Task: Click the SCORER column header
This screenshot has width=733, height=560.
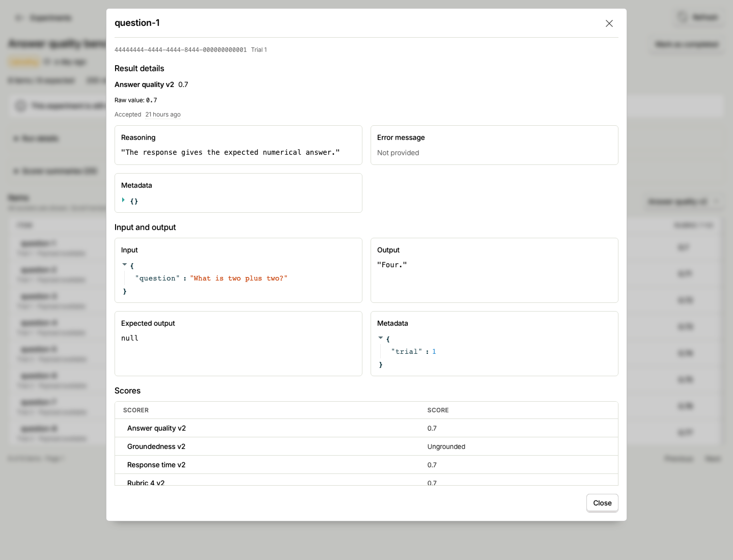Action: pyautogui.click(x=136, y=410)
